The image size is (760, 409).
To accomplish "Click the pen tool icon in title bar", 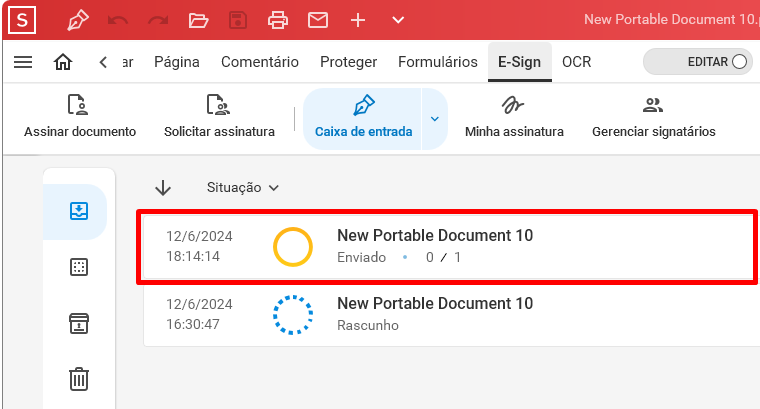I will coord(78,20).
